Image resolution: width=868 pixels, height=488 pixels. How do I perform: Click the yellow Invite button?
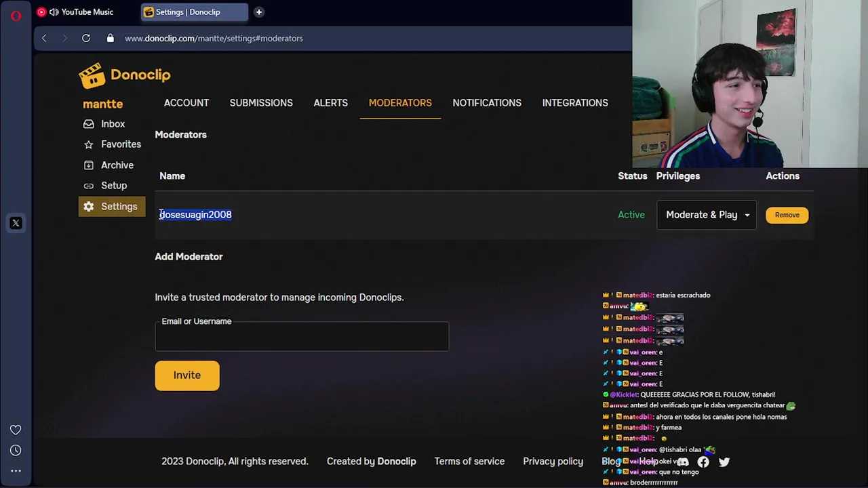187,375
